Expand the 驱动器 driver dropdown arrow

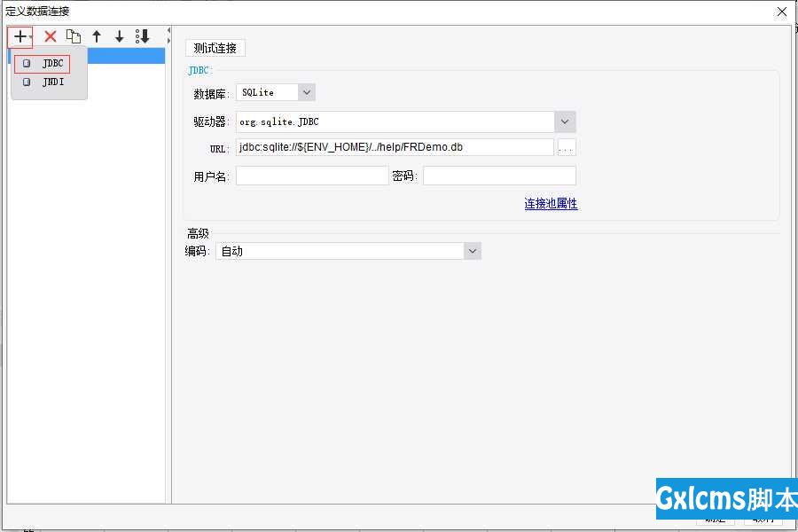coord(565,121)
